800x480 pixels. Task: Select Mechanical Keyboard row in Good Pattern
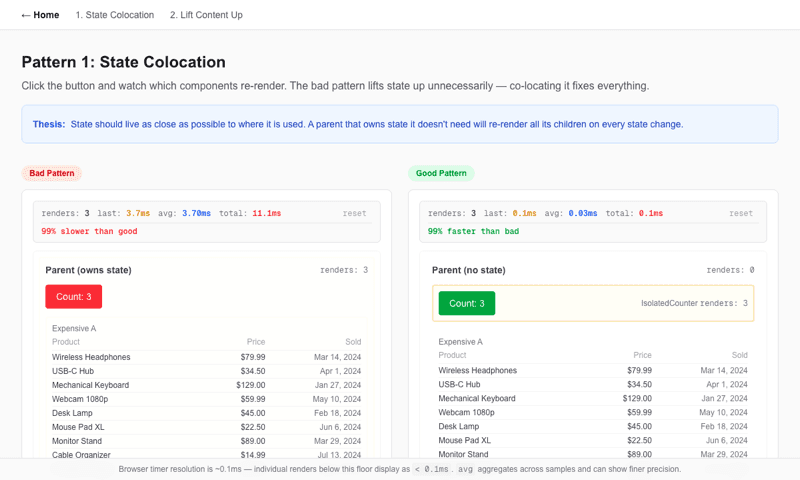click(593, 398)
